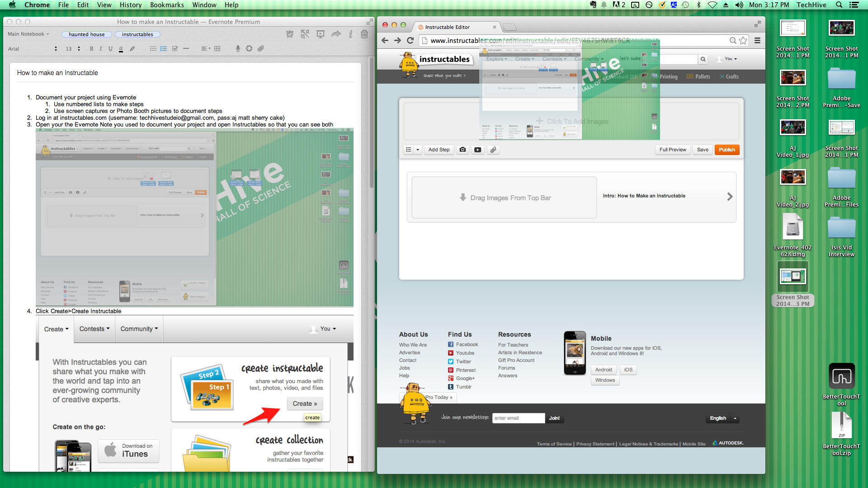Add a video with the Instructables play button
Image resolution: width=868 pixels, height=488 pixels.
tap(477, 150)
